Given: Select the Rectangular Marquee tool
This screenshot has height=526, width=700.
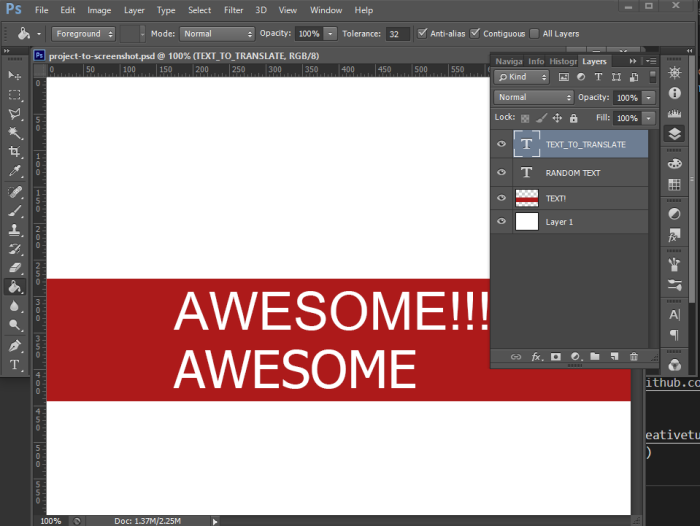Looking at the screenshot, I should (14, 95).
